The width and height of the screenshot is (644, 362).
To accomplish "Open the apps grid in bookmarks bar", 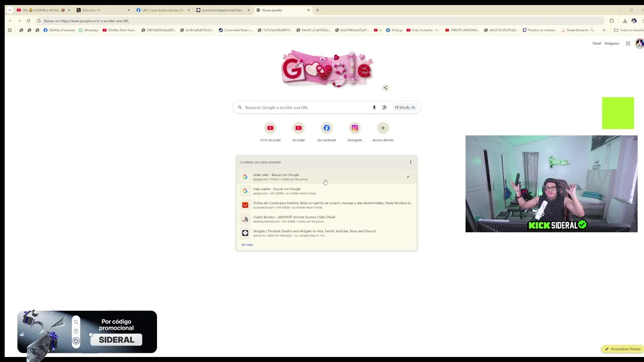I will tap(10, 30).
